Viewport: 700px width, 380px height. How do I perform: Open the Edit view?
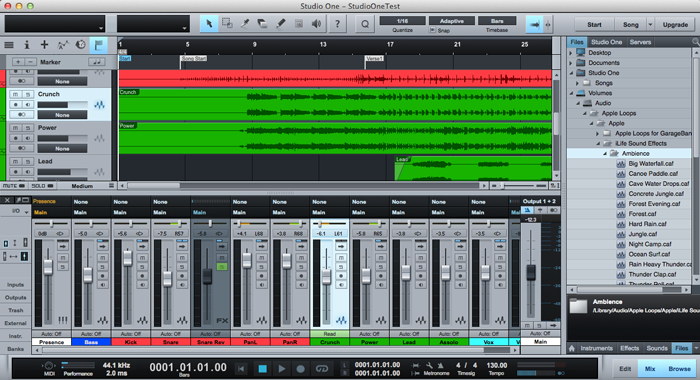pos(625,369)
